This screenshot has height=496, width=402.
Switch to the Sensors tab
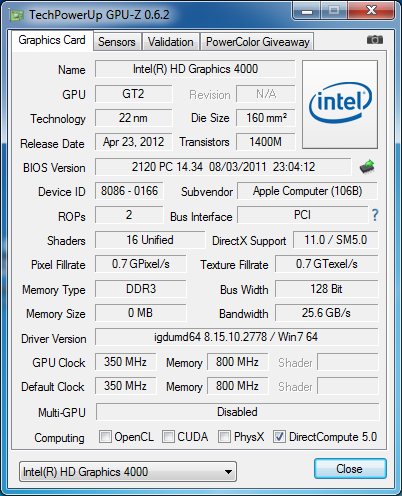tap(117, 42)
